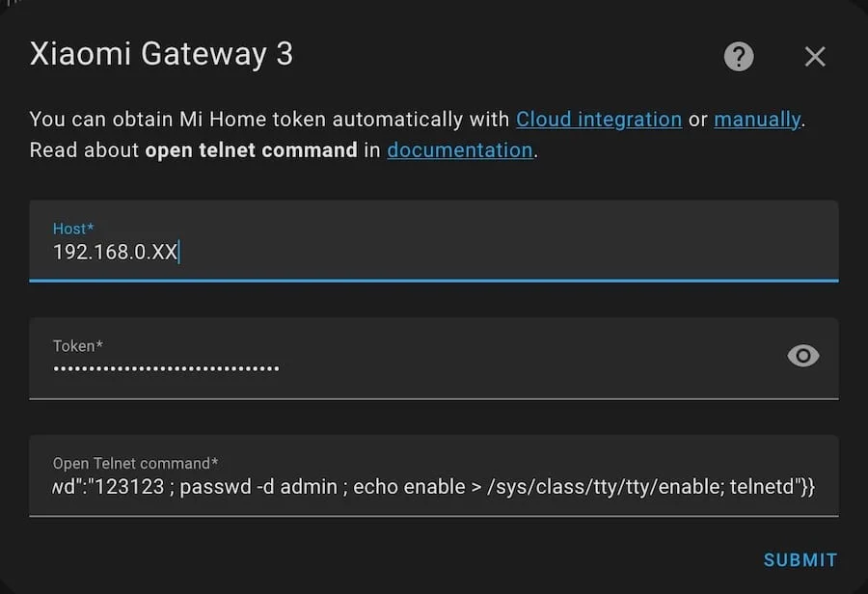The height and width of the screenshot is (594, 868).
Task: Open the help question mark icon
Action: 739,56
